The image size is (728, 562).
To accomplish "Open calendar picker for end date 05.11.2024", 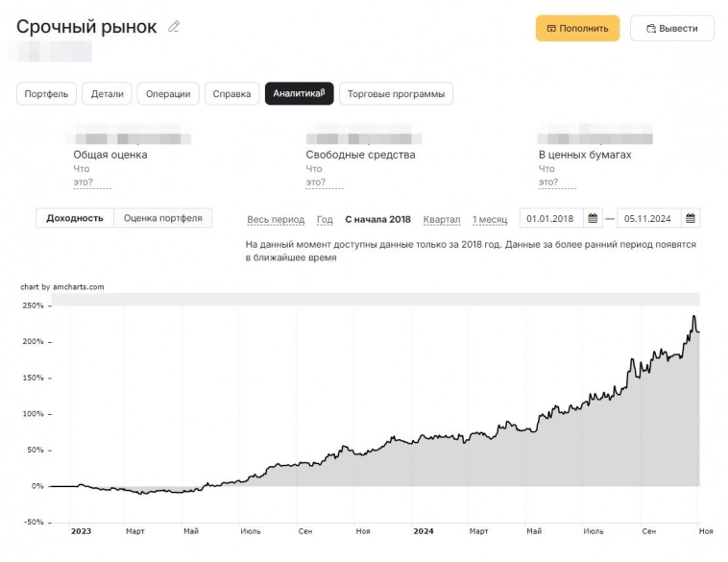I will (x=691, y=218).
